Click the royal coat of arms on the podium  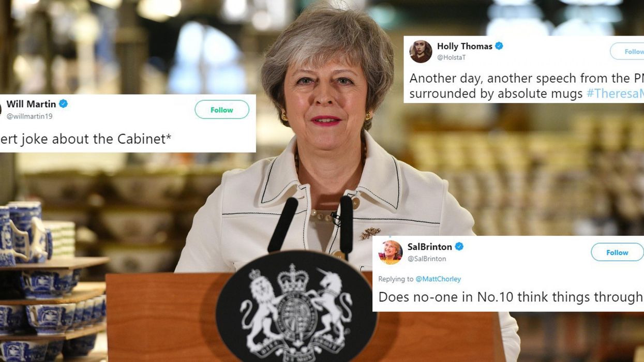tap(296, 308)
